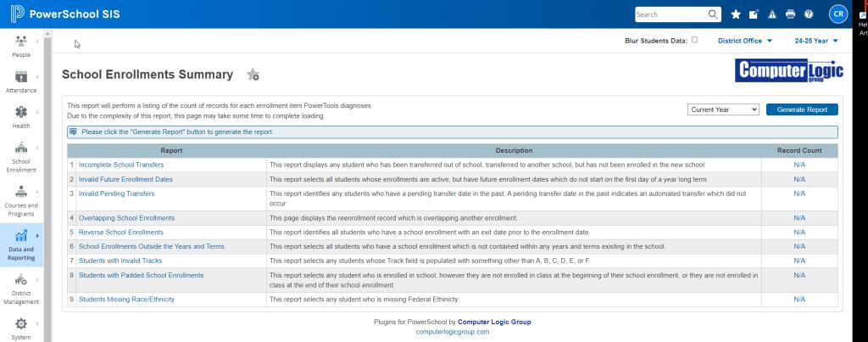Expand the People menu arrow

[x=37, y=41]
